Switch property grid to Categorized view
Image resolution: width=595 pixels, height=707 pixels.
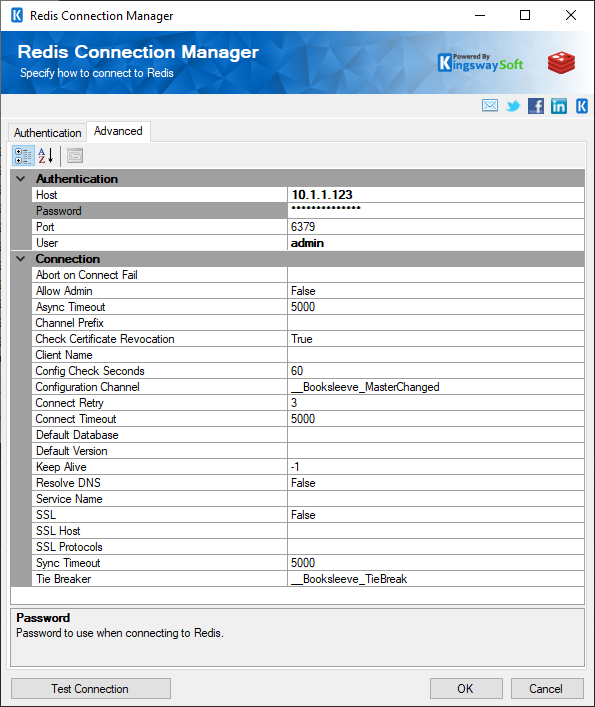pyautogui.click(x=23, y=156)
